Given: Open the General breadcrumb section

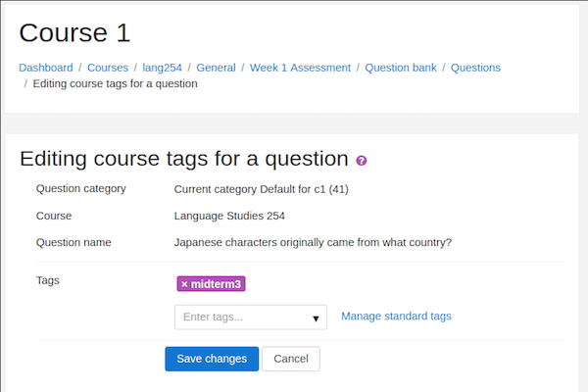Looking at the screenshot, I should click(x=216, y=68).
